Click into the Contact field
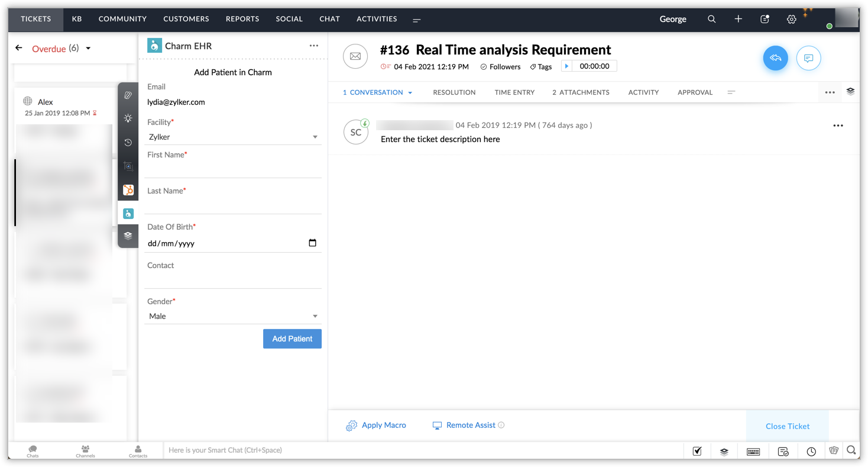 (233, 281)
